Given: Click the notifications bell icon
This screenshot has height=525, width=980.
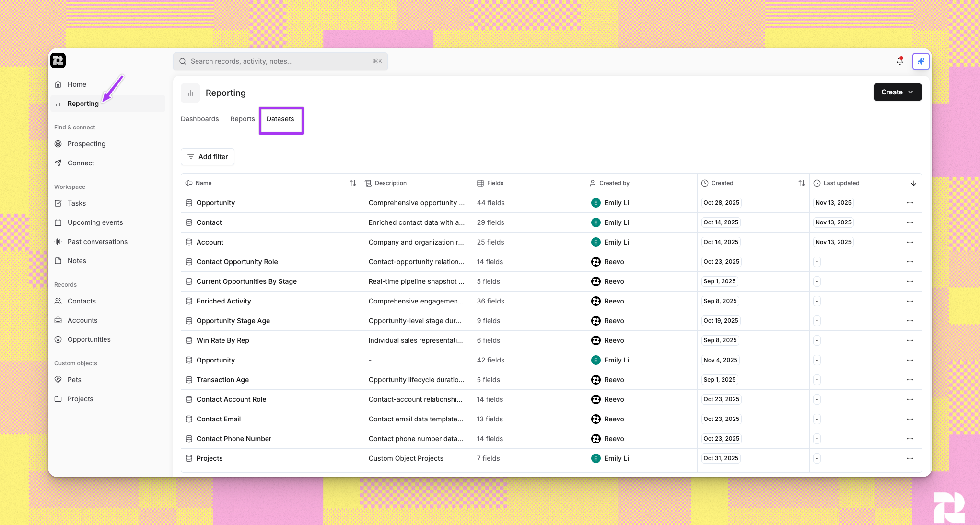Looking at the screenshot, I should pos(899,61).
